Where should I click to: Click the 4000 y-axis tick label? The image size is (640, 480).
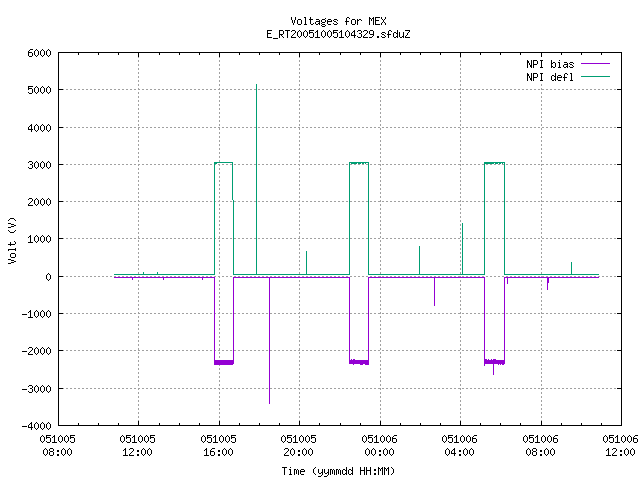click(x=40, y=128)
